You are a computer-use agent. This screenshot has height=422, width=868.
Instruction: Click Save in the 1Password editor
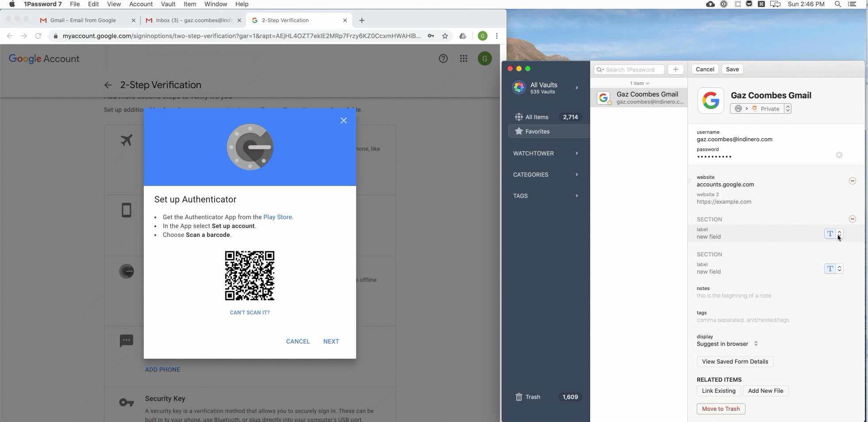(732, 70)
